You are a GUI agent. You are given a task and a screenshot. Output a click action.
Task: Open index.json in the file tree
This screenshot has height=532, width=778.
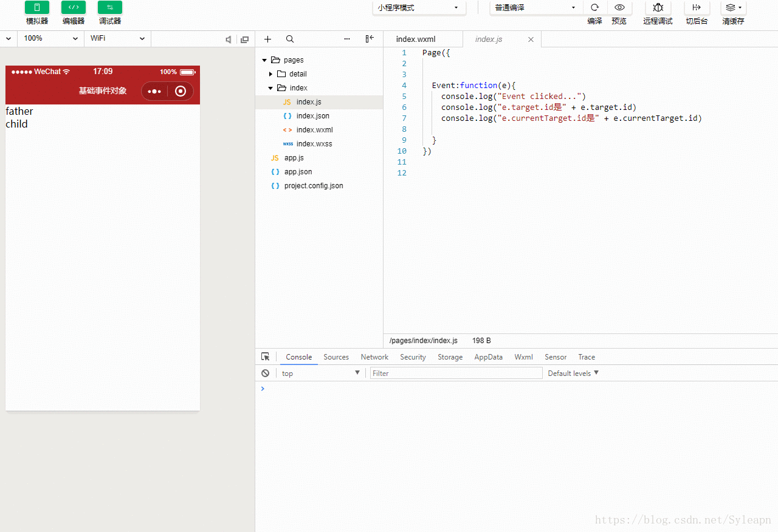point(319,116)
